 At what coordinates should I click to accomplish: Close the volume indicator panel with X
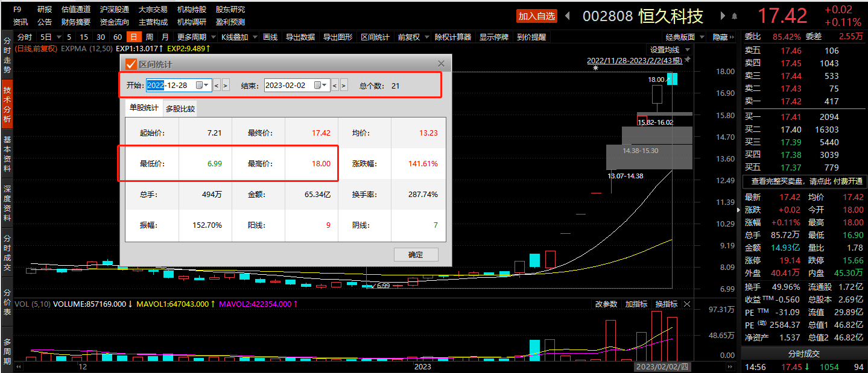coord(687,304)
